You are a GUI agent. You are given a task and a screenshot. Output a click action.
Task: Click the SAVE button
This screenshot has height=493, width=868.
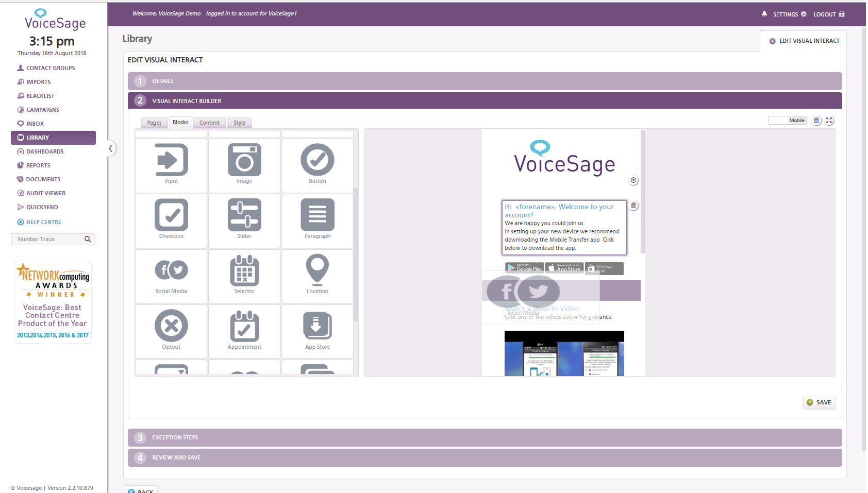(x=819, y=402)
